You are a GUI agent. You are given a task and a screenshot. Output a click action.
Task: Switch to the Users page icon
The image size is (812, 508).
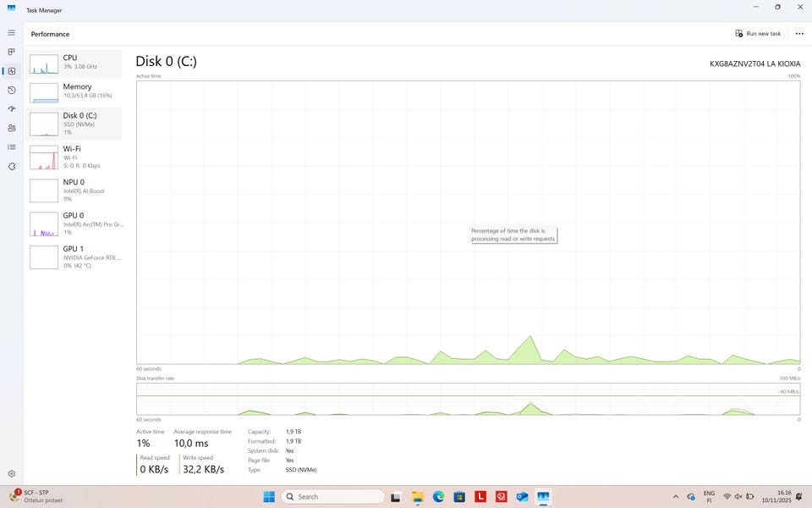[11, 128]
